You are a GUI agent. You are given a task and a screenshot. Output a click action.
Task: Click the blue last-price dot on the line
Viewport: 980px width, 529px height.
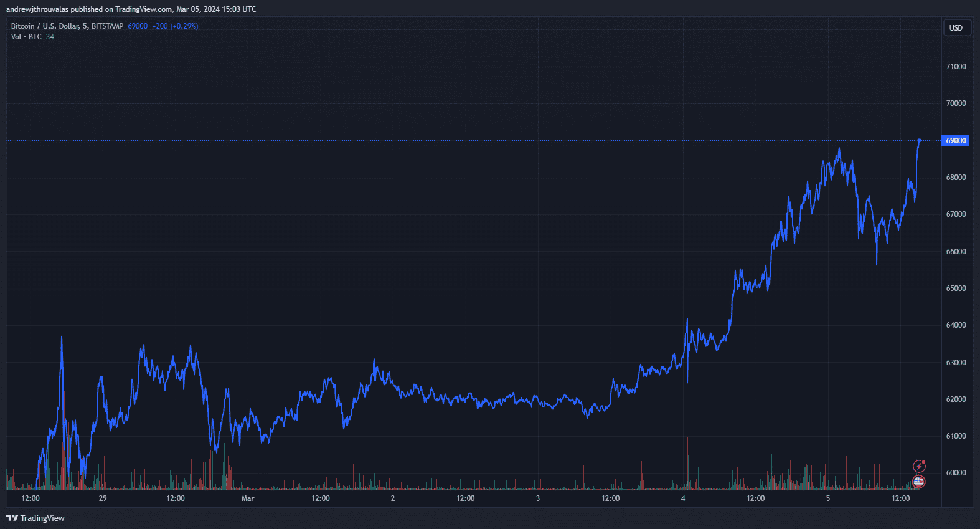pos(919,141)
